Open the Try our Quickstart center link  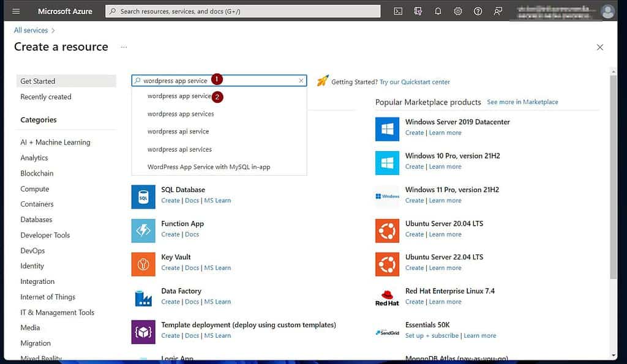[x=415, y=82]
